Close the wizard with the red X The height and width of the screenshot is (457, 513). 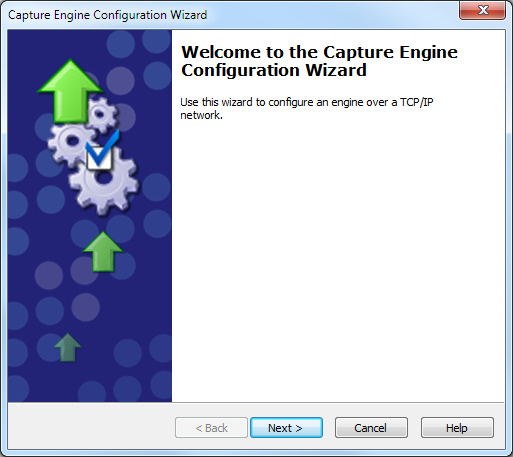[482, 10]
